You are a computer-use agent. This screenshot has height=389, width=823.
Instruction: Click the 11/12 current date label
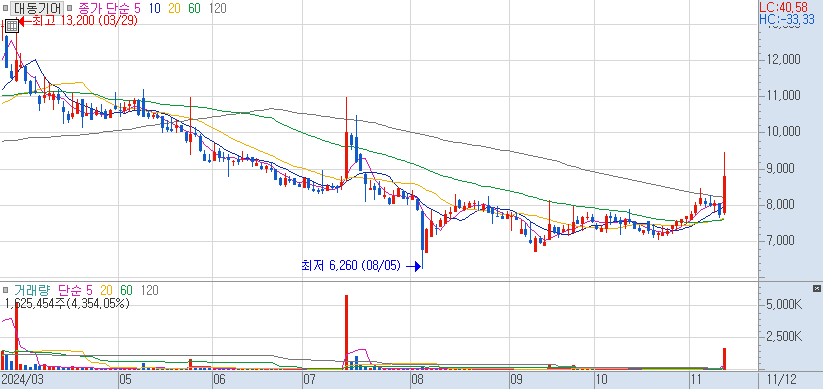click(x=782, y=380)
